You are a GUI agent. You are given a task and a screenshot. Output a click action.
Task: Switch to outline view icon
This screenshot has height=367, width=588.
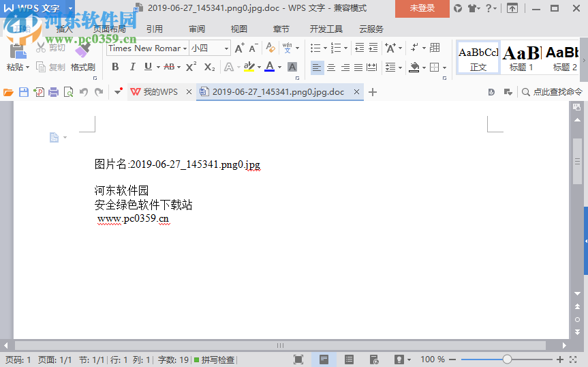(349, 360)
